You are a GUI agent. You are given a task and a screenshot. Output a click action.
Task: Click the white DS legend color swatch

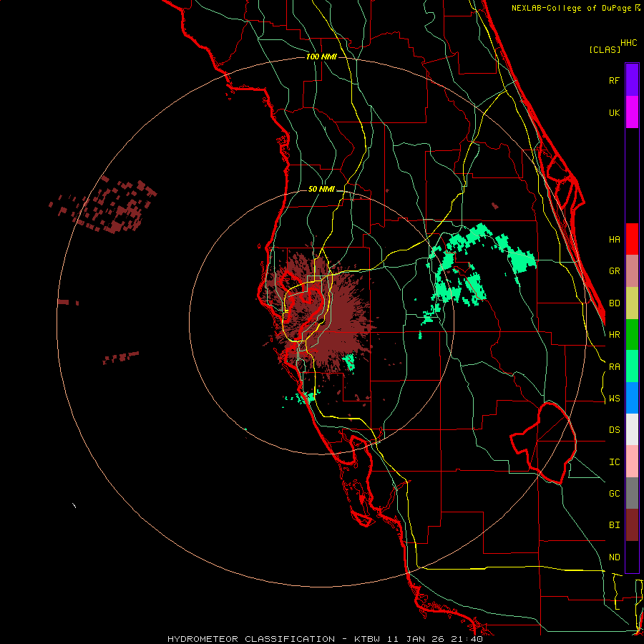(632, 429)
